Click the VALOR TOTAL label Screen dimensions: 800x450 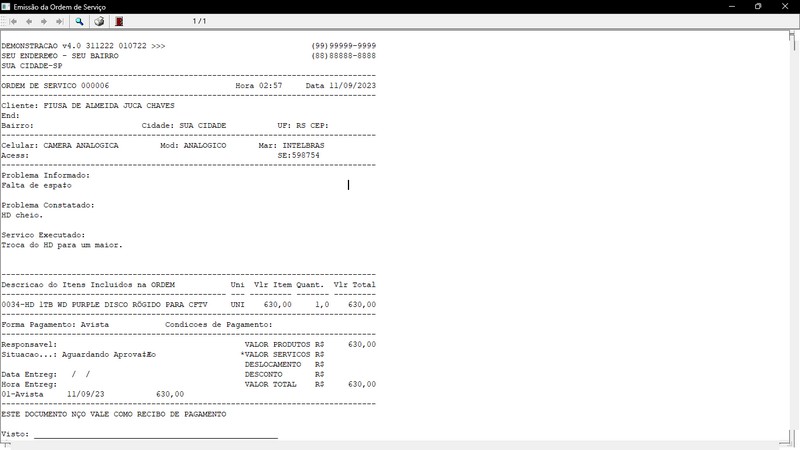click(270, 384)
